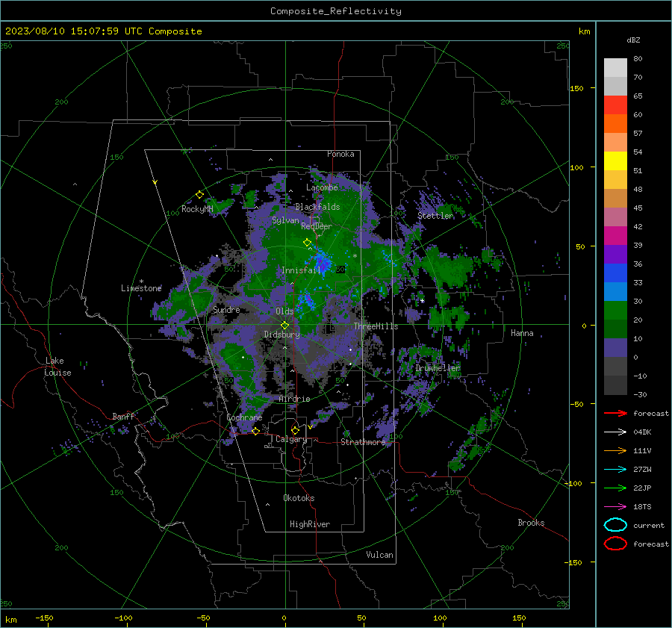Click the Hanna city label
Screen dimensions: 672x628
(x=522, y=333)
